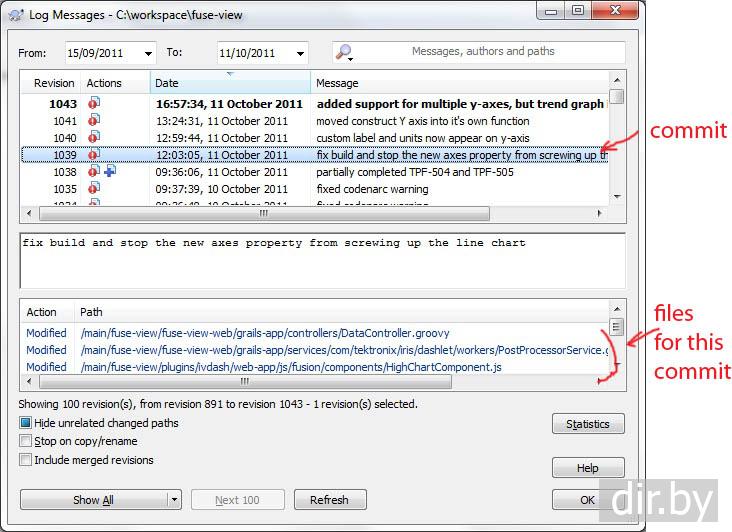Viewport: 732px width, 532px height.
Task: Click the Show All button
Action: click(93, 500)
